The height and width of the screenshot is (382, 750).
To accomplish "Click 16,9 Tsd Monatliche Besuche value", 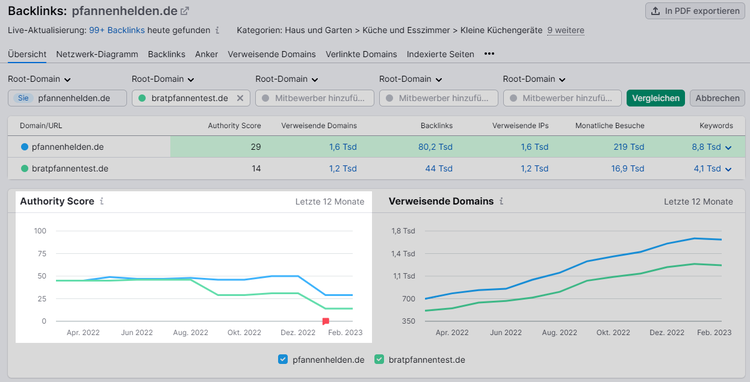I will 628,168.
